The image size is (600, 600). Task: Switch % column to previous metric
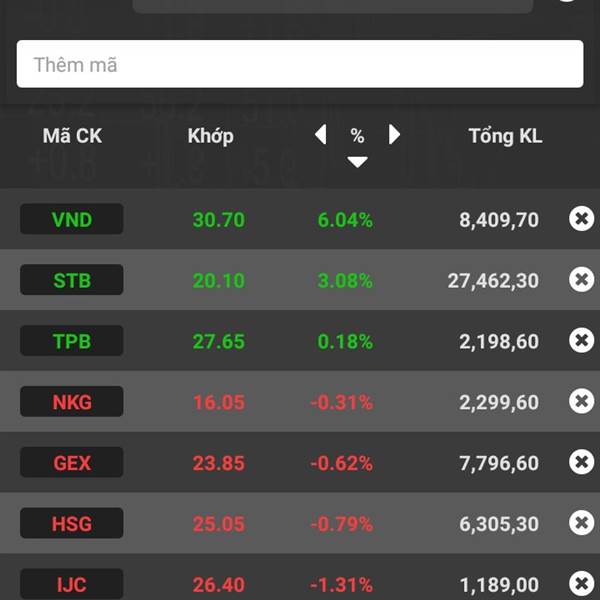[x=321, y=135]
